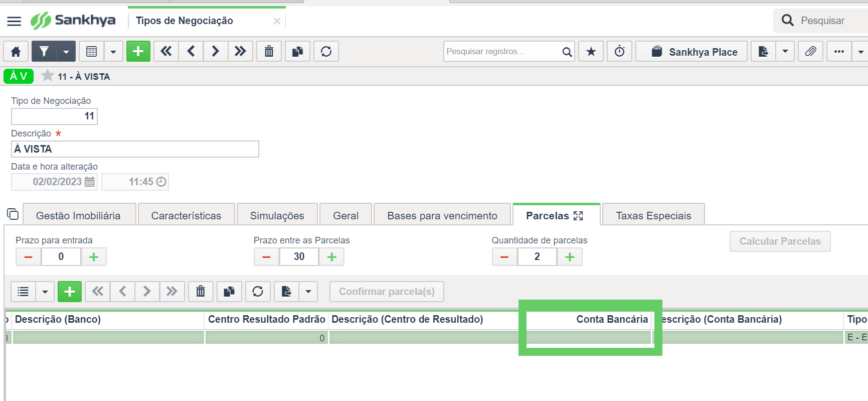Open Sankhya Place
Viewport: 868px width, 401px height.
691,51
